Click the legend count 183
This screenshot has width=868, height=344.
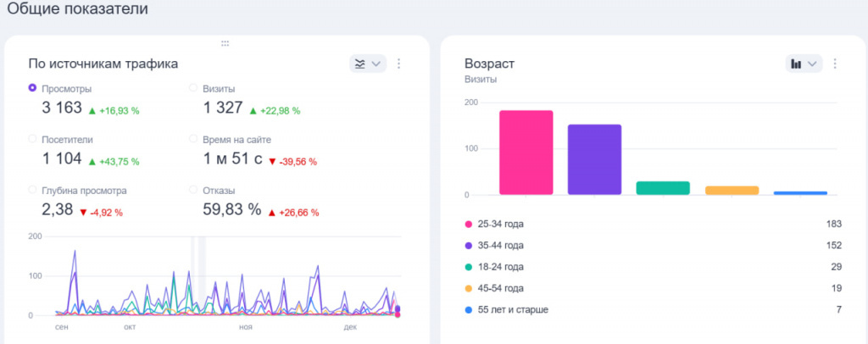point(834,224)
